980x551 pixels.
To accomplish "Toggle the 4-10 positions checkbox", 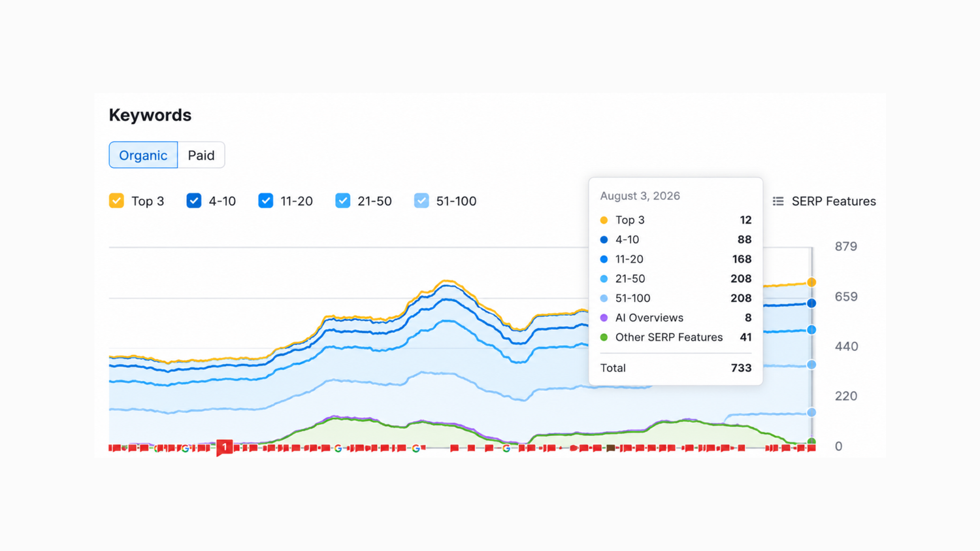I will 194,201.
